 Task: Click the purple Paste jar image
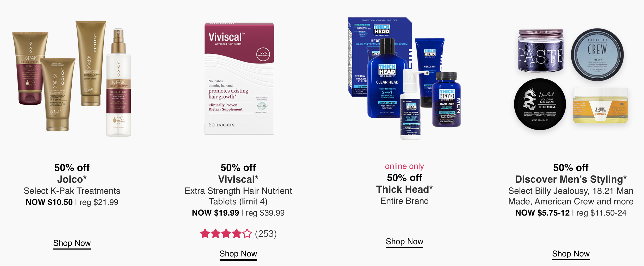pyautogui.click(x=541, y=50)
